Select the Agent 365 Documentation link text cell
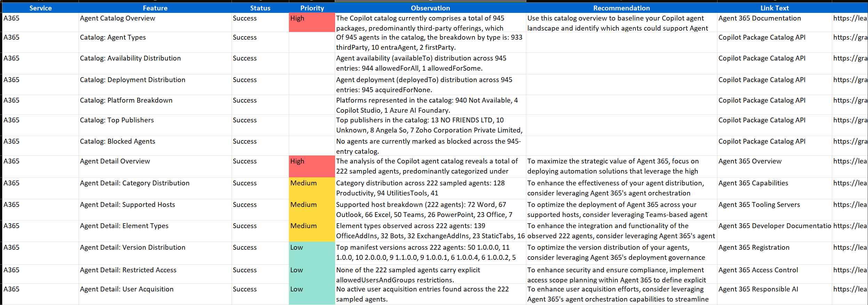This screenshot has height=305, width=868. pyautogui.click(x=774, y=23)
